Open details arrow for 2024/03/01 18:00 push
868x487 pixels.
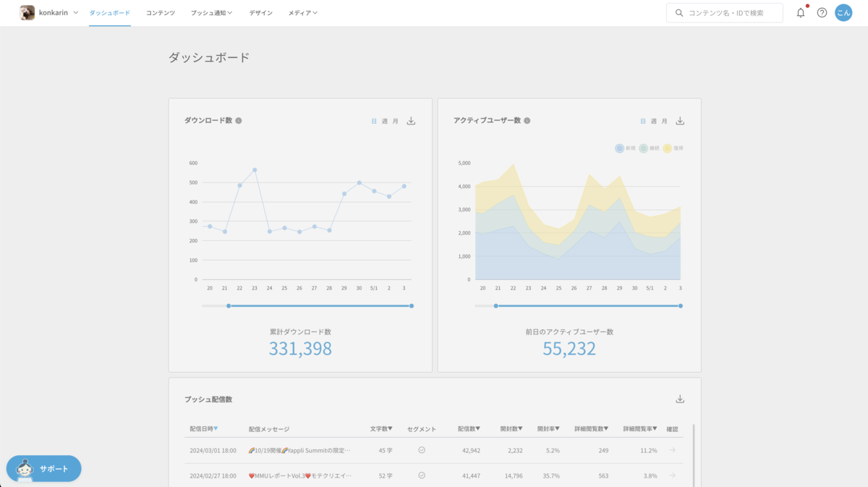pos(673,450)
